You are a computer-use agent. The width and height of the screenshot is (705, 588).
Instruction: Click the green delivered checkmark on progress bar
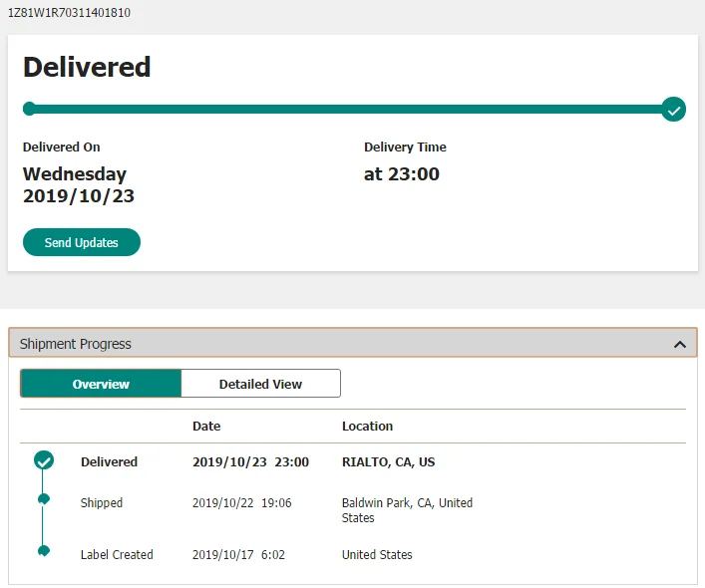click(x=673, y=110)
